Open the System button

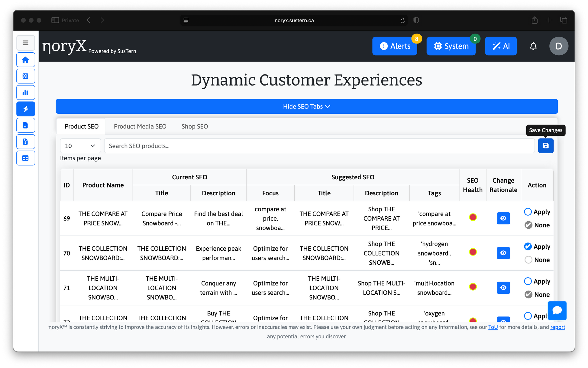pyautogui.click(x=451, y=46)
